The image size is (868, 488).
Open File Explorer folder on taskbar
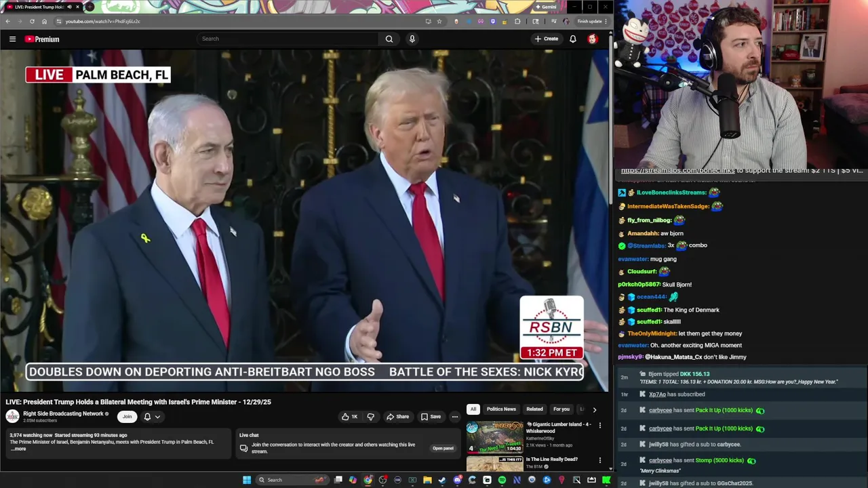[427, 480]
